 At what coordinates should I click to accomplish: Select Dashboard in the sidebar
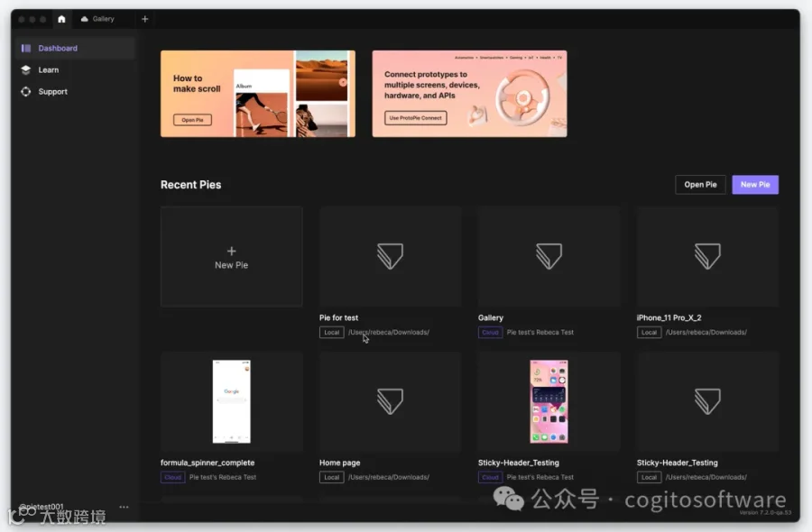coord(75,48)
